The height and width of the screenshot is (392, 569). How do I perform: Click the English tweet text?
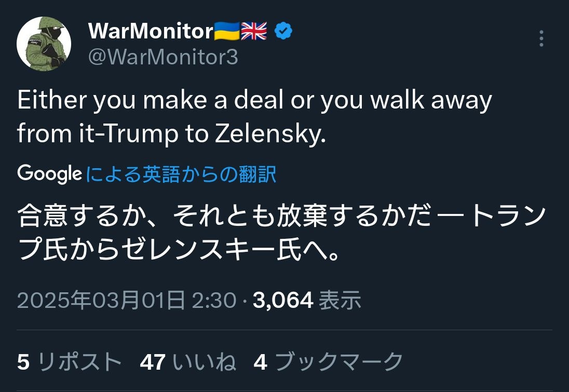[254, 117]
